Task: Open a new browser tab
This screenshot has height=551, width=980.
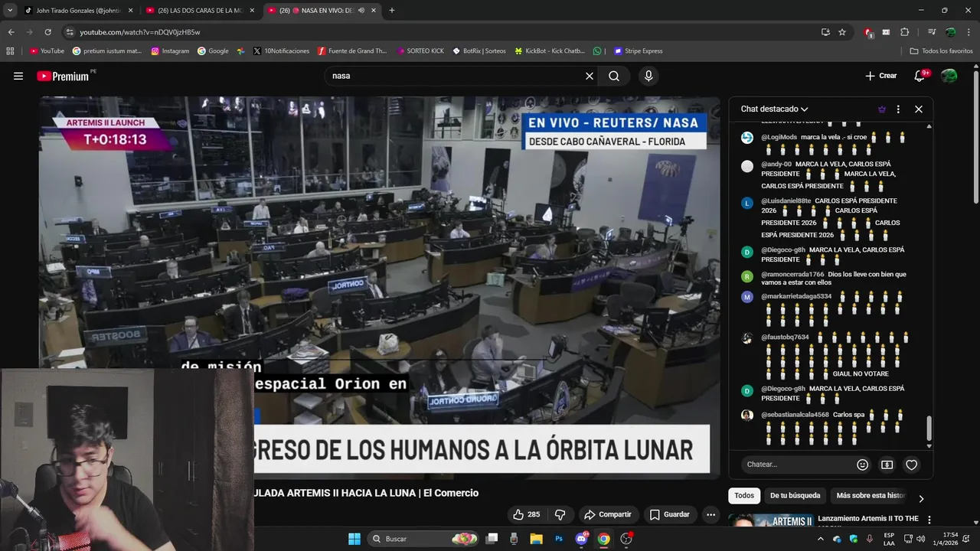Action: (392, 10)
